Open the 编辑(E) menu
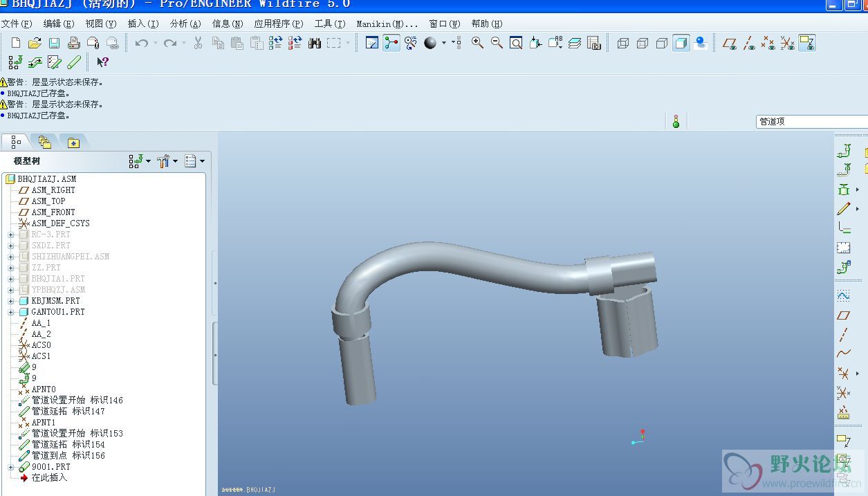The height and width of the screenshot is (496, 868). (x=59, y=24)
